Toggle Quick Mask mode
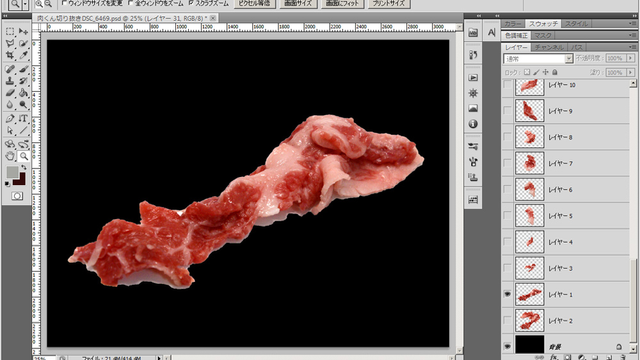 pos(17,196)
